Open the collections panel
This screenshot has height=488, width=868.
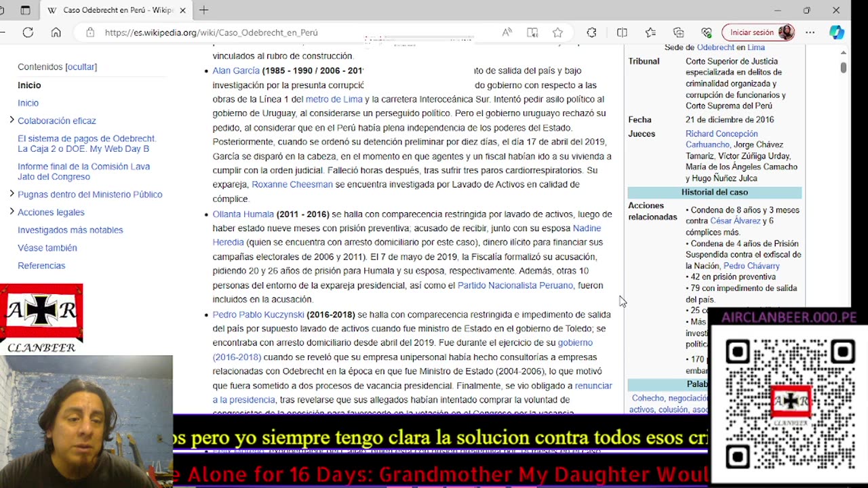point(679,33)
